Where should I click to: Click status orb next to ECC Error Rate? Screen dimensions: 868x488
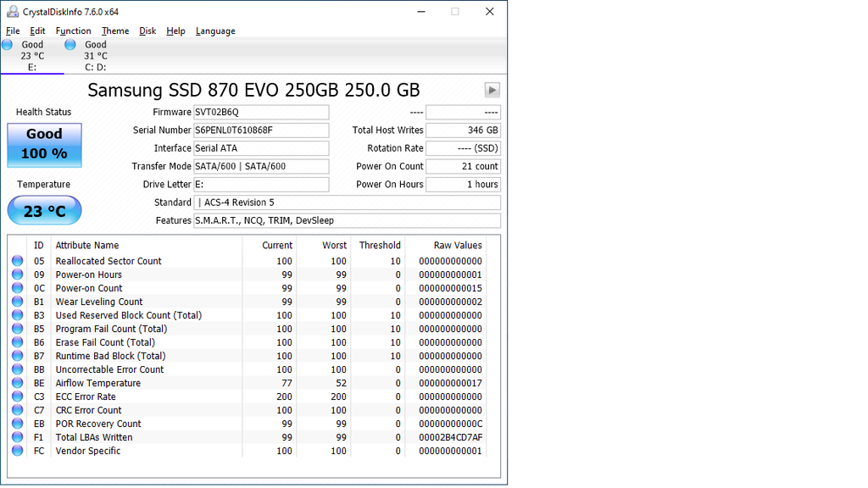[17, 396]
